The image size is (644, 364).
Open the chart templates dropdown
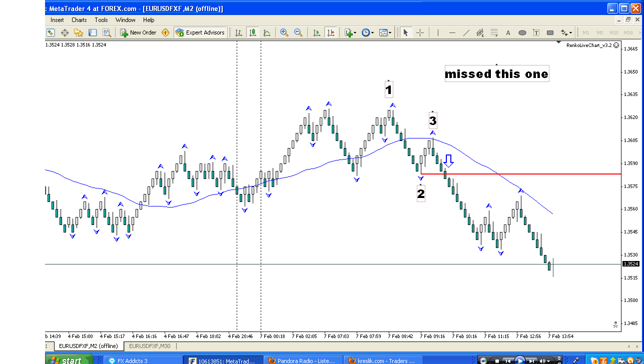[385, 32]
